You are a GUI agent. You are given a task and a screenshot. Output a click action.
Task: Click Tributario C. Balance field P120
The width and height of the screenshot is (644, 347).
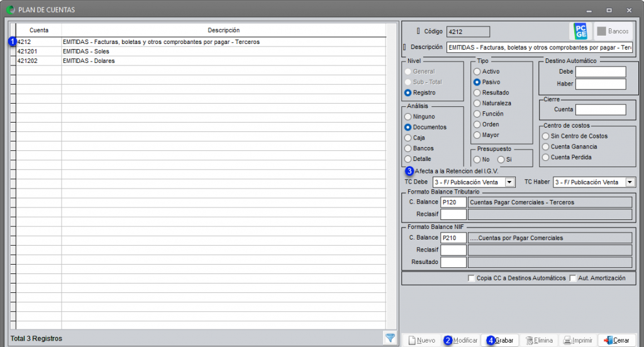[x=453, y=202]
